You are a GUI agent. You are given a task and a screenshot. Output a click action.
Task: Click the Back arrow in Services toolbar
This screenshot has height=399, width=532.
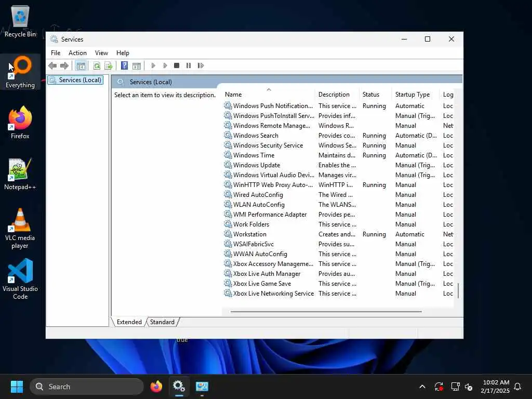coord(52,65)
